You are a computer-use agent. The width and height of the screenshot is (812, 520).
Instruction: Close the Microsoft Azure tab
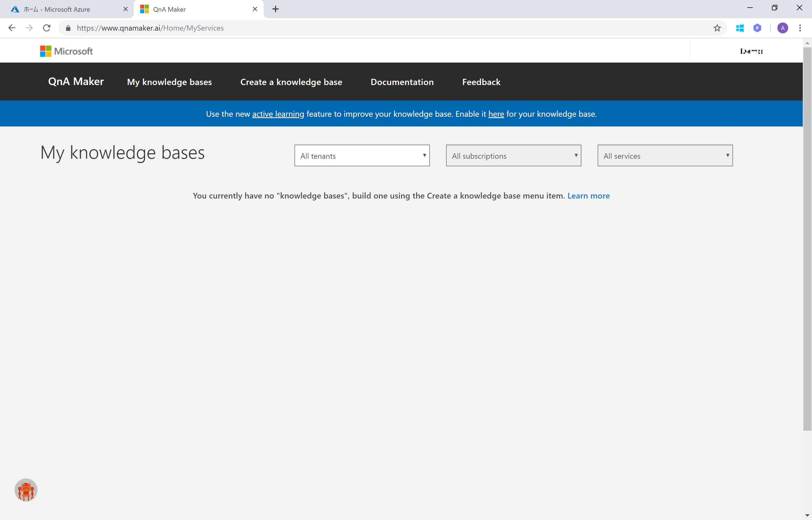pyautogui.click(x=126, y=9)
